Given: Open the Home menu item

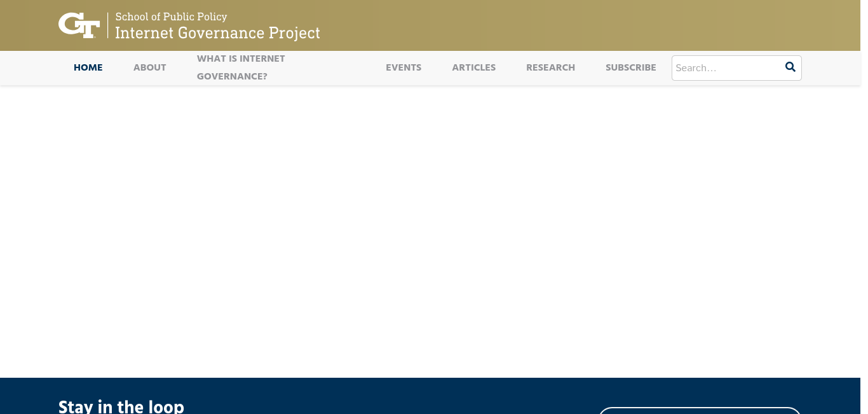Looking at the screenshot, I should pyautogui.click(x=88, y=67).
